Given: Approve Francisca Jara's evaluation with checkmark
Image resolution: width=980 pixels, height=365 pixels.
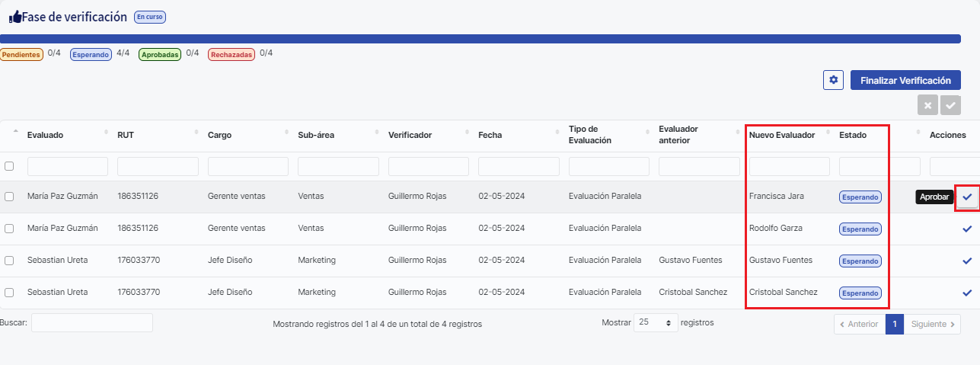Looking at the screenshot, I should point(967,197).
